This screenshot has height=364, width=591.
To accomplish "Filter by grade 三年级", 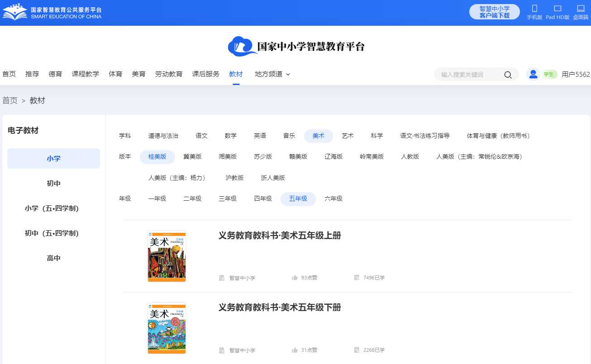I will pyautogui.click(x=228, y=199).
